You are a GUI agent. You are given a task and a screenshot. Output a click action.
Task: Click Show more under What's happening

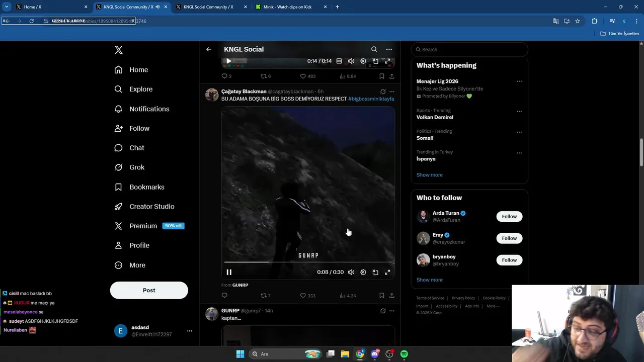tap(430, 175)
